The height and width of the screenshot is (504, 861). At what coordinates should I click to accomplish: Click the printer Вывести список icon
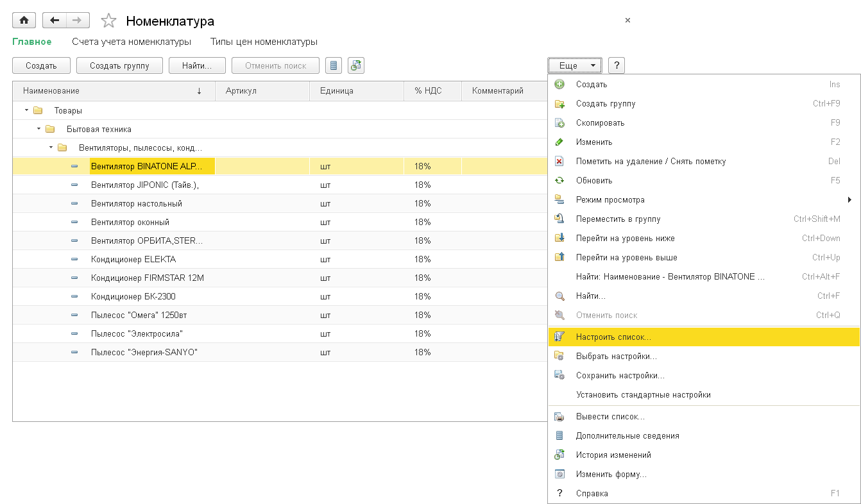(x=559, y=417)
